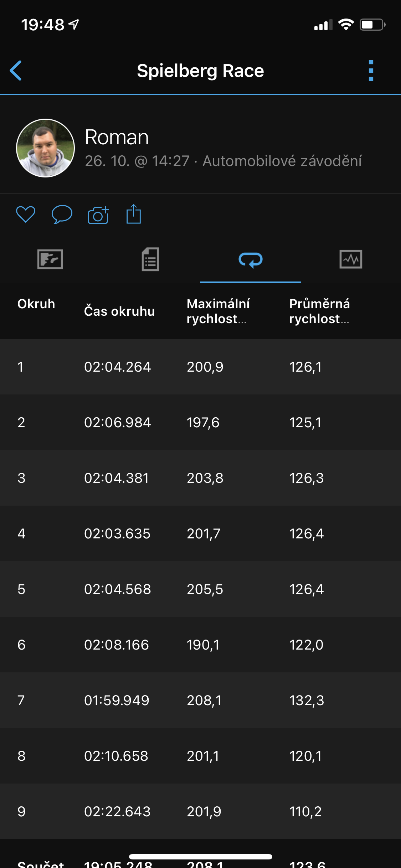Expand the Průměrná rychlost column header
The height and width of the screenshot is (868, 401).
coord(319,311)
